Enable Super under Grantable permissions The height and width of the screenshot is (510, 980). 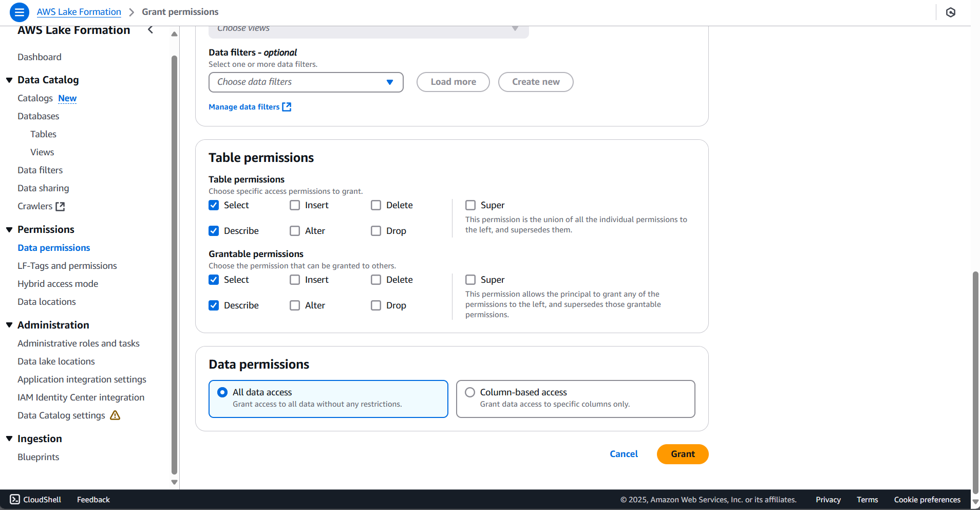pyautogui.click(x=470, y=280)
